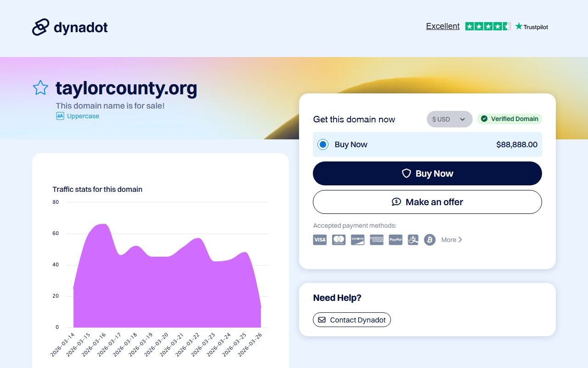Click the Discover card icon
The image size is (588, 368).
(x=357, y=240)
